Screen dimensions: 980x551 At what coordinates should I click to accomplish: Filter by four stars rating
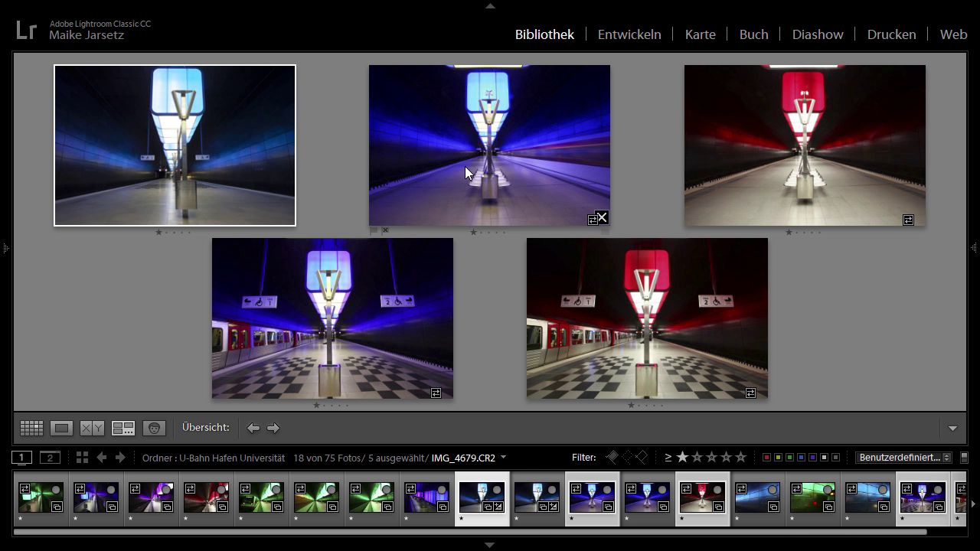[726, 457]
